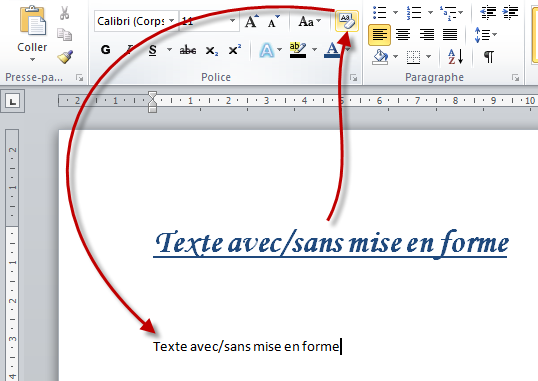
Task: Justify text alignment button
Action: point(450,35)
